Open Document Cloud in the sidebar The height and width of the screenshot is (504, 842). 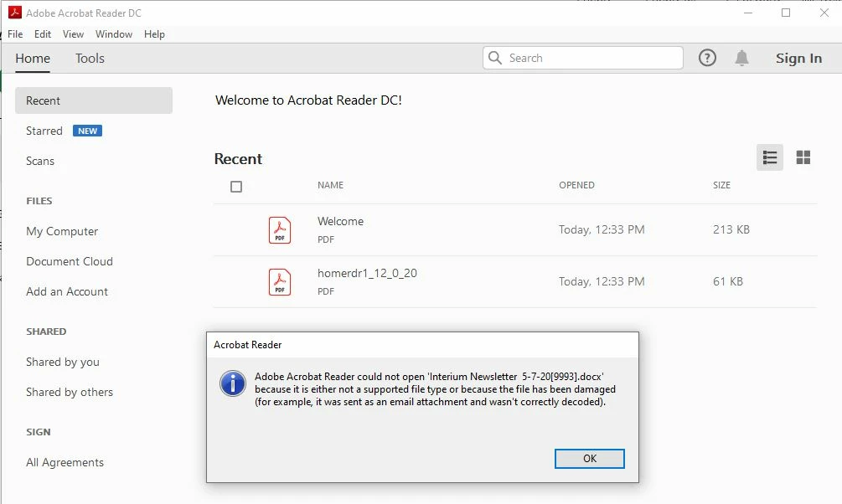click(x=70, y=261)
